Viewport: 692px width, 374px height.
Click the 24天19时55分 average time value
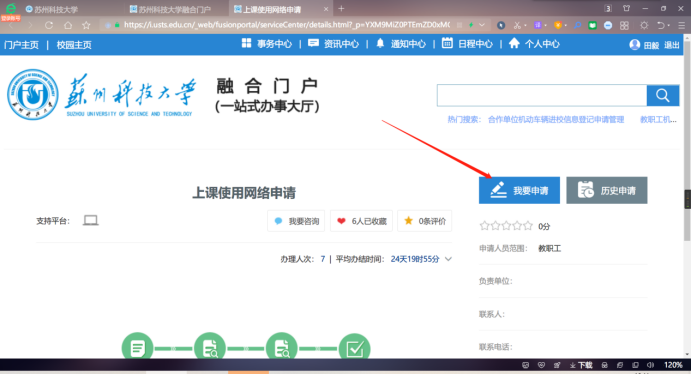(x=415, y=259)
